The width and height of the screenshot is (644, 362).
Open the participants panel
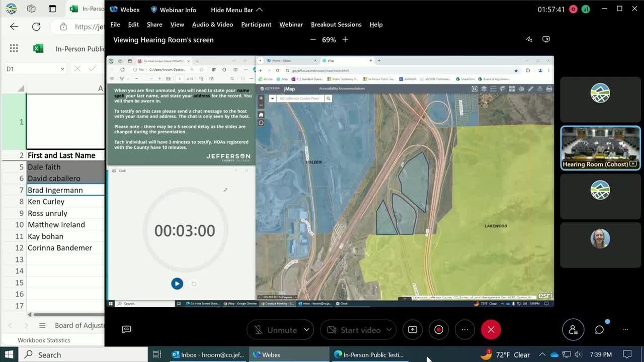pos(573,330)
